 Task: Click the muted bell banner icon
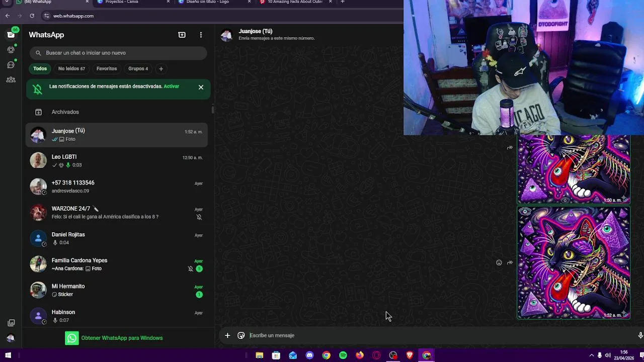click(38, 89)
